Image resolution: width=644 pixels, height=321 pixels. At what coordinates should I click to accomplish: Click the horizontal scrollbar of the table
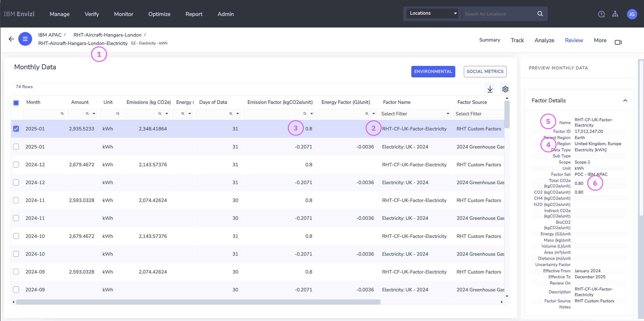click(x=198, y=302)
